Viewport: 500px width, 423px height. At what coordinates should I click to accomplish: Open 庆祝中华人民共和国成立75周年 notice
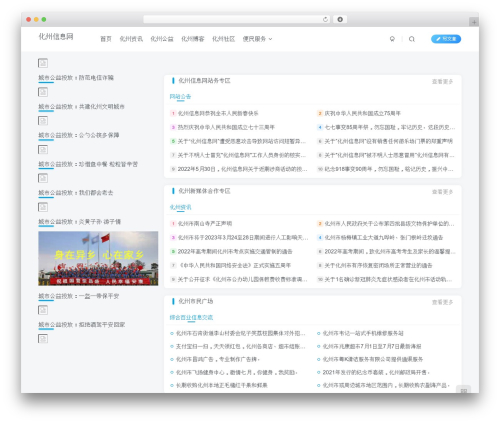[x=363, y=113]
